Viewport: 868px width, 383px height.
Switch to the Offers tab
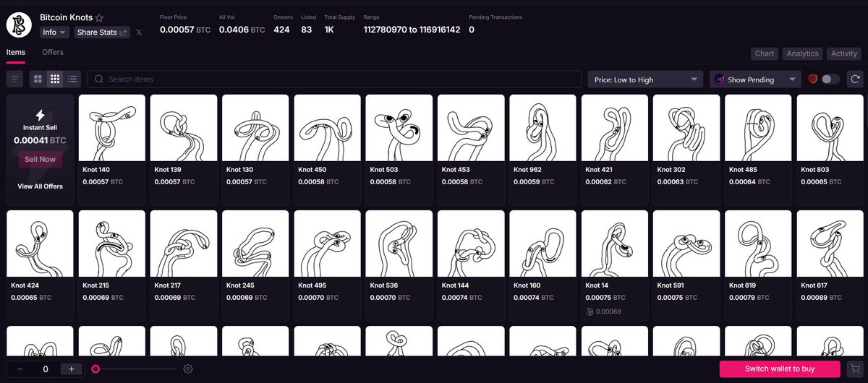tap(53, 52)
